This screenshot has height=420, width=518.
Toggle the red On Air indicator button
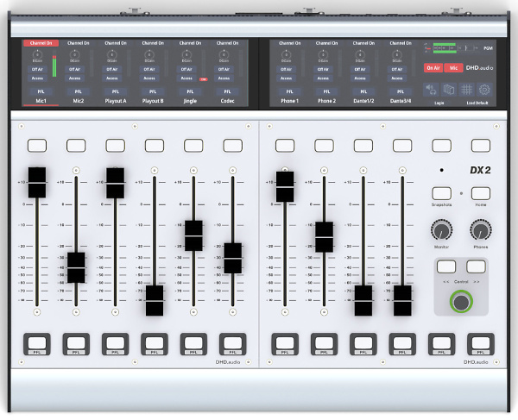point(433,68)
